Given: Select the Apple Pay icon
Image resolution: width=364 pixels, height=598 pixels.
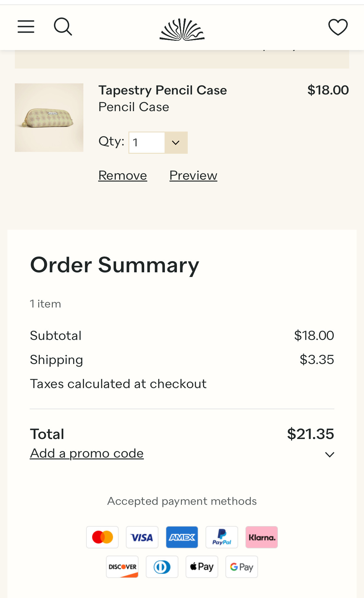Looking at the screenshot, I should 202,567.
